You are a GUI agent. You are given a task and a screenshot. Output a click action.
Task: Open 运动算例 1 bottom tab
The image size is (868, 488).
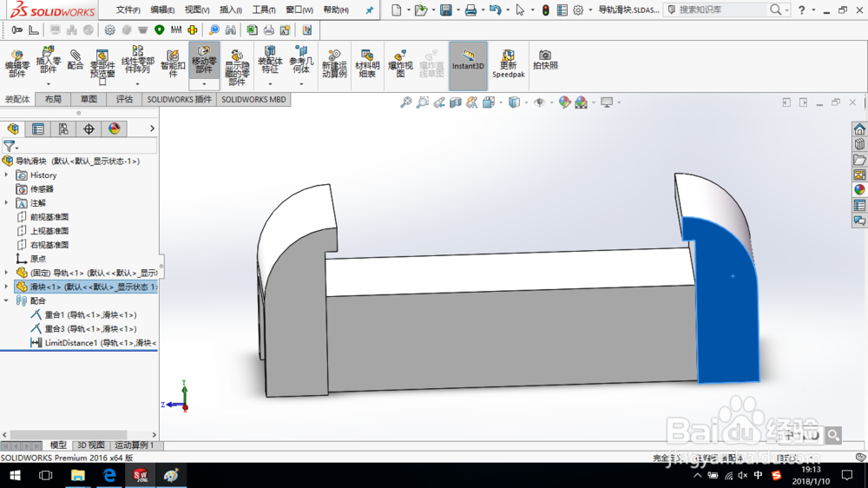click(x=135, y=445)
